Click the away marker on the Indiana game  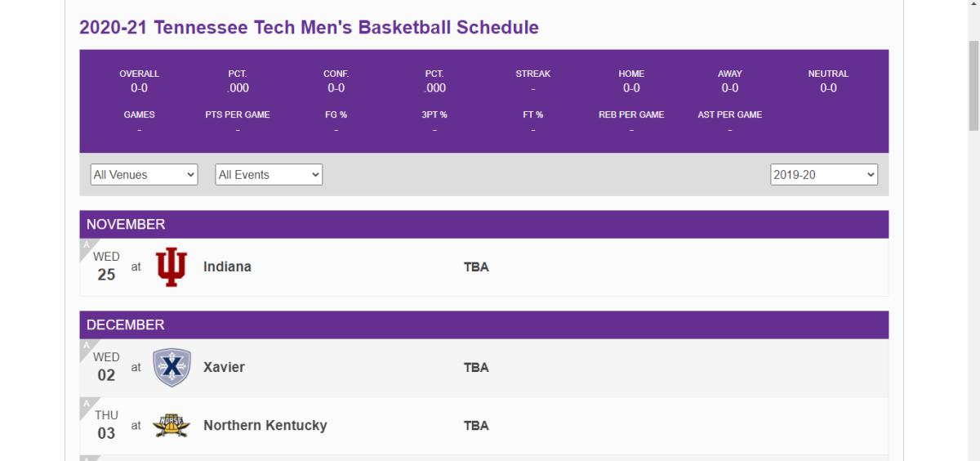[86, 244]
